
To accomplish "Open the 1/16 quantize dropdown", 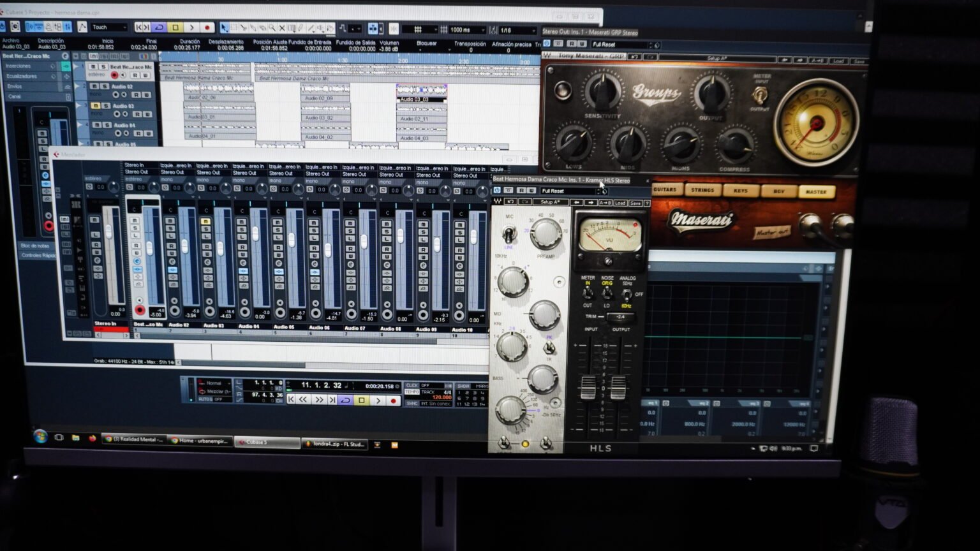I will (x=517, y=30).
